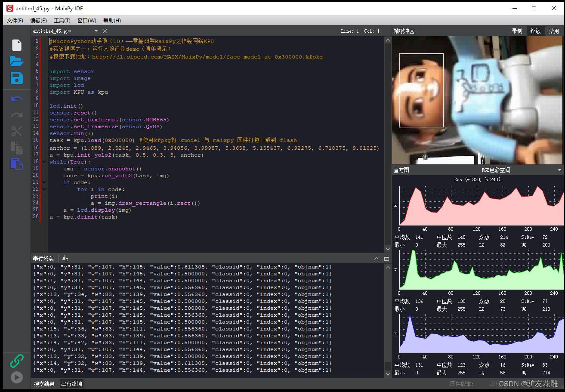The height and width of the screenshot is (392, 565).
Task: Click the 禁用 disable button
Action: [x=554, y=31]
